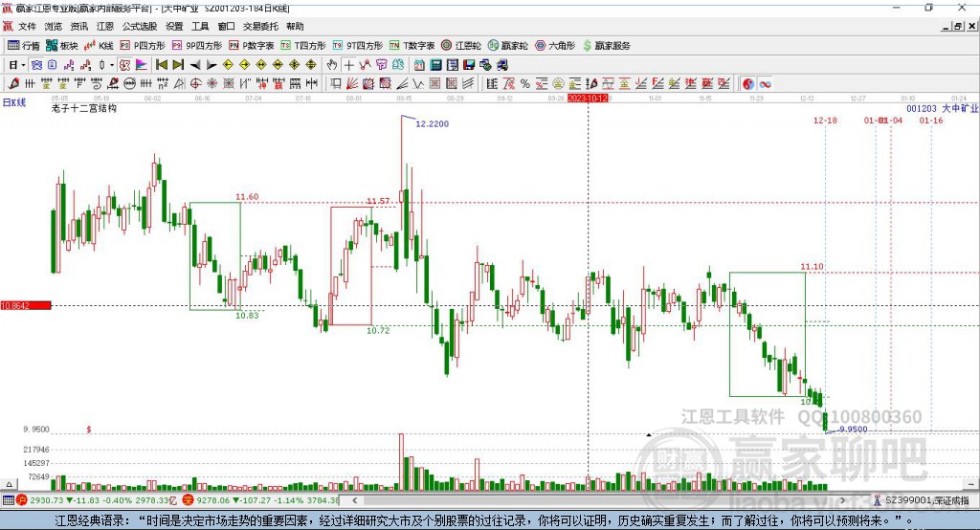Click stock name 001203 大中矿业
The width and height of the screenshot is (980, 530).
[x=942, y=108]
